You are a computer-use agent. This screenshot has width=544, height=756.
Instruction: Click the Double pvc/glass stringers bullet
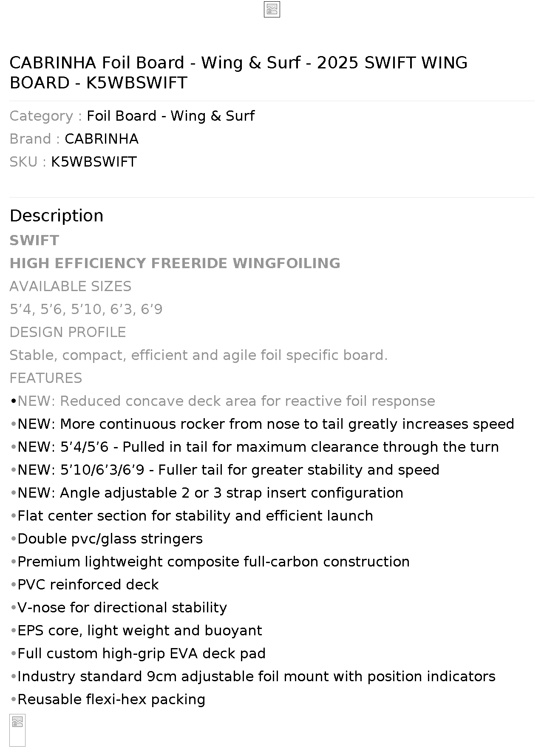click(106, 539)
